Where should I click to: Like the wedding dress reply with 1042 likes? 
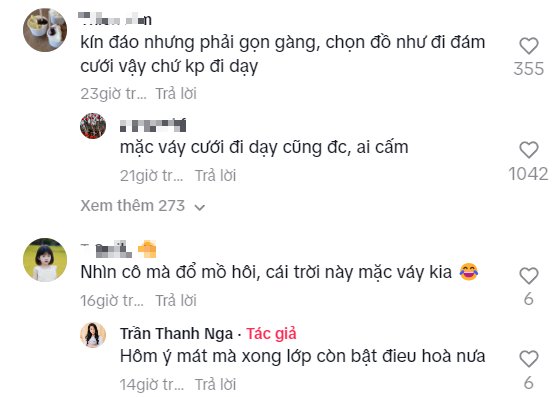click(x=529, y=150)
